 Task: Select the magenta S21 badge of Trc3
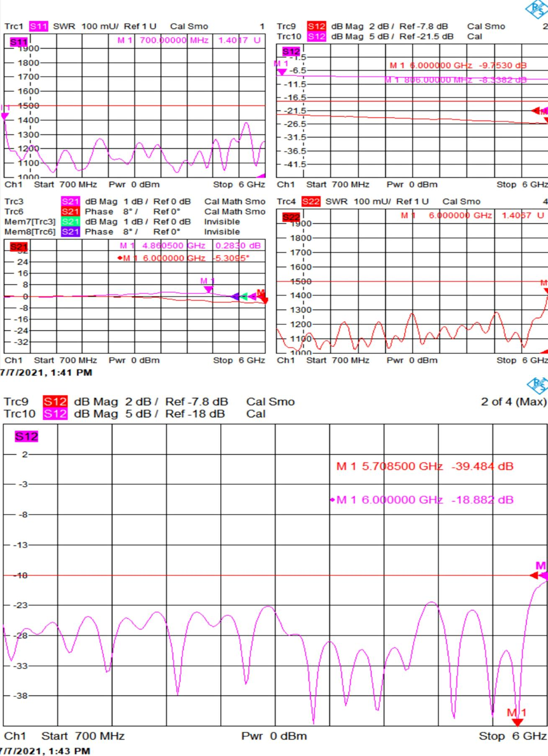tap(70, 202)
